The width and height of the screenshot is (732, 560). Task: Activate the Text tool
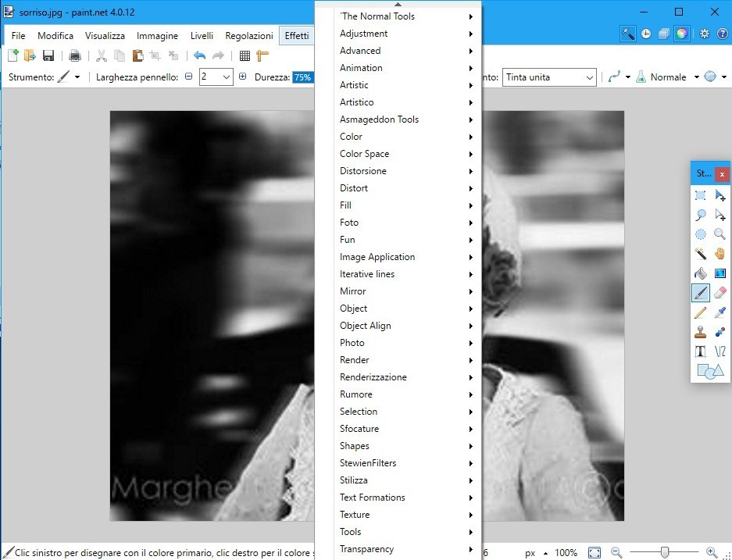[701, 351]
